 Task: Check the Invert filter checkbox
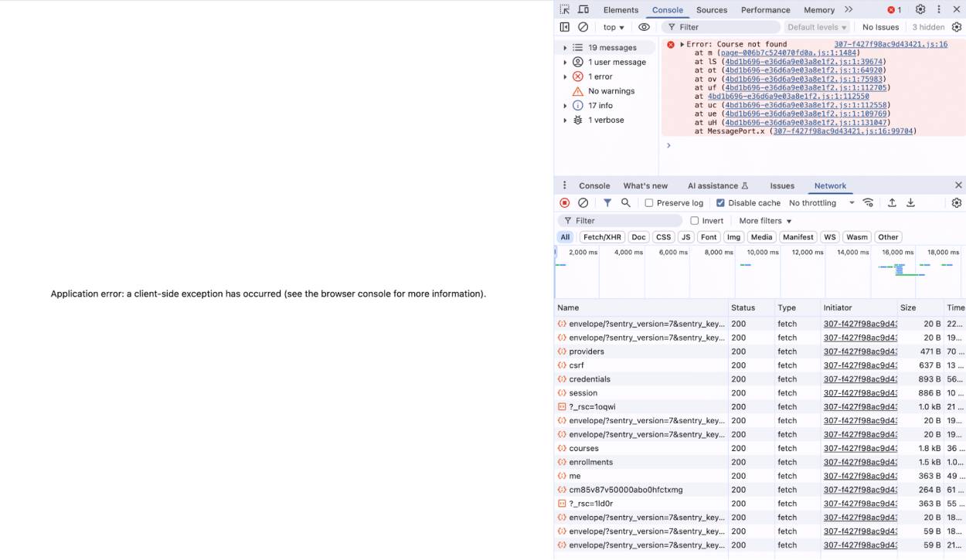click(695, 220)
